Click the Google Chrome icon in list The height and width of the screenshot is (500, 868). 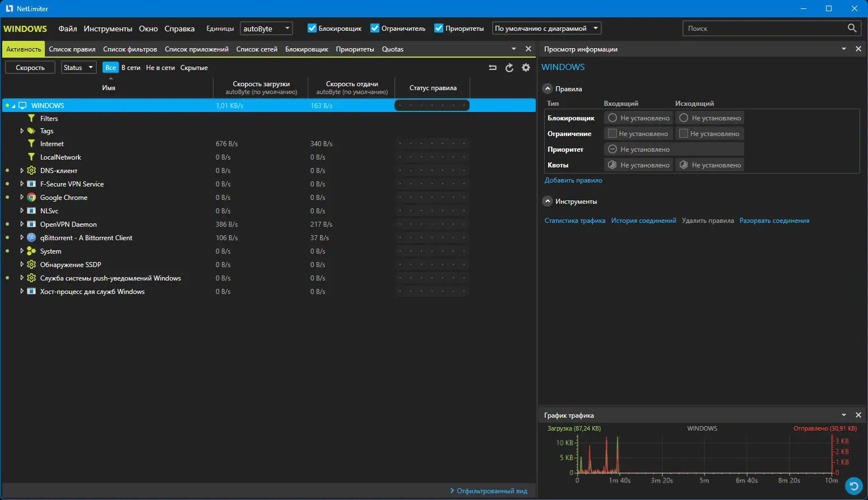click(x=31, y=198)
